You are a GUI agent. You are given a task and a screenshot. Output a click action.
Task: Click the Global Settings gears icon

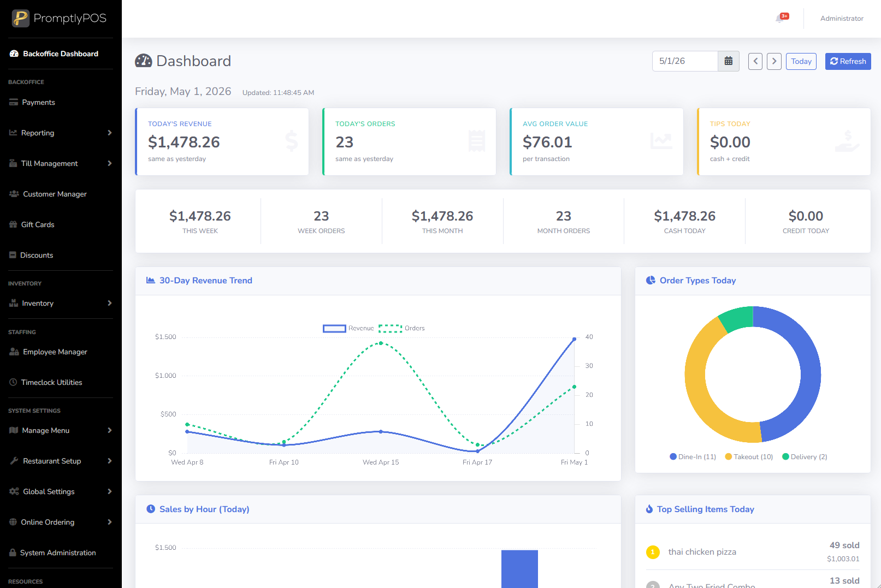click(x=14, y=491)
